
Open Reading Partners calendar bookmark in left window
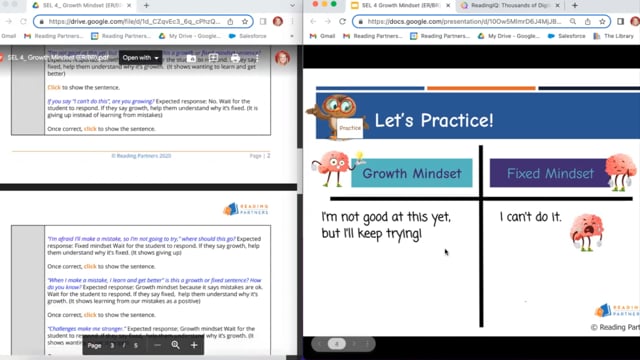click(121, 36)
